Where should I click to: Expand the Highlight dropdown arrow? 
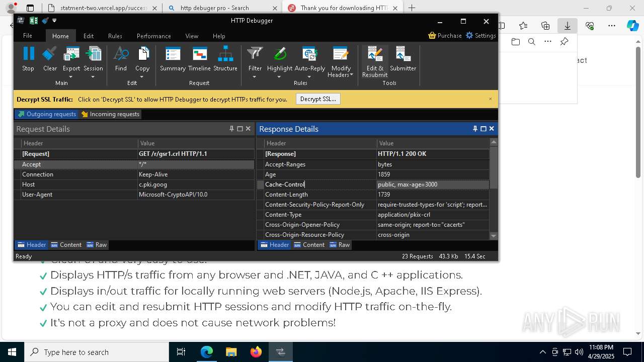pos(279,77)
